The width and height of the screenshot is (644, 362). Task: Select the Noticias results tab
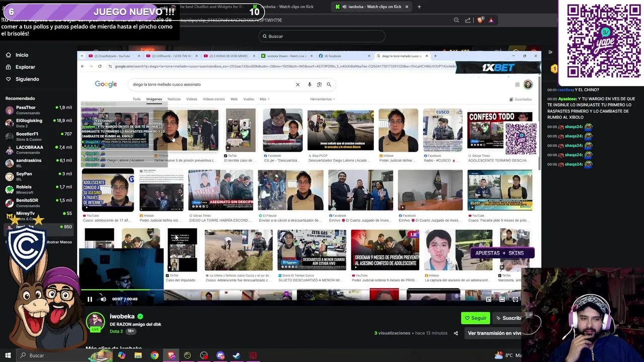pyautogui.click(x=174, y=99)
